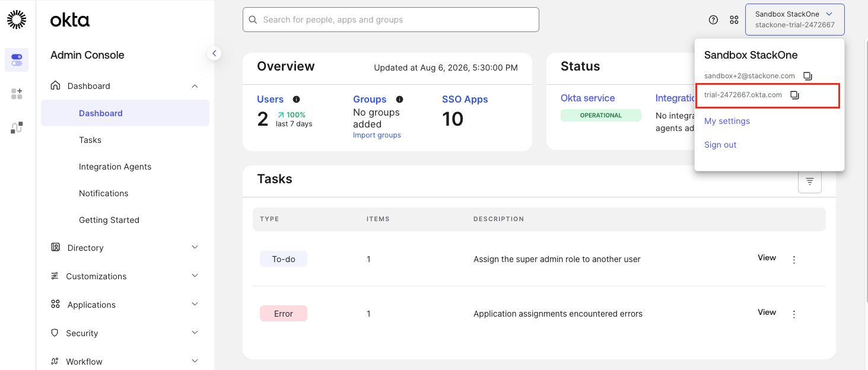Click the Okta sunburst logo icon
The image size is (868, 370).
17,20
